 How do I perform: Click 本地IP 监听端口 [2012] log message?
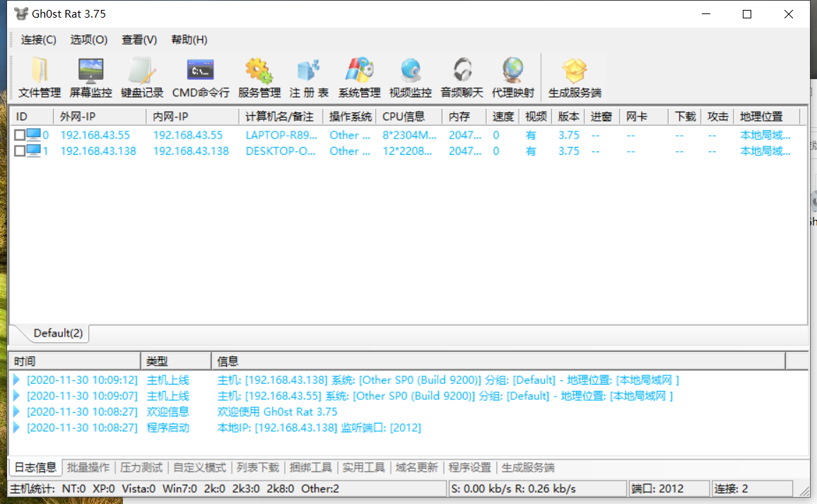click(319, 428)
